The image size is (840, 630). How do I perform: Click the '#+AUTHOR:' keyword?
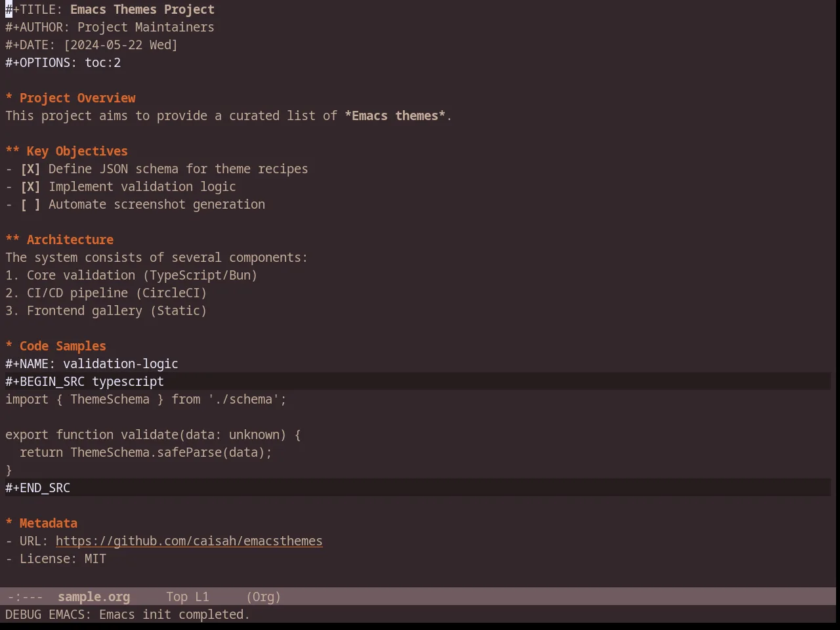tap(37, 27)
